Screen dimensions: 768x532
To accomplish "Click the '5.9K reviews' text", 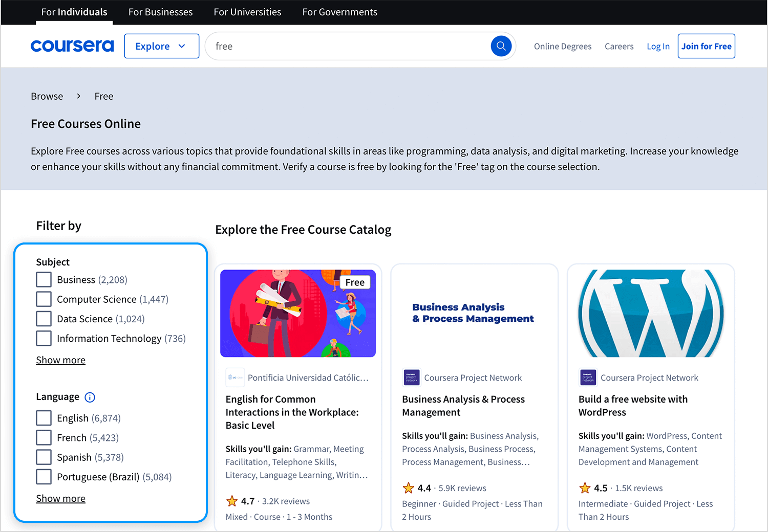I will 462,488.
